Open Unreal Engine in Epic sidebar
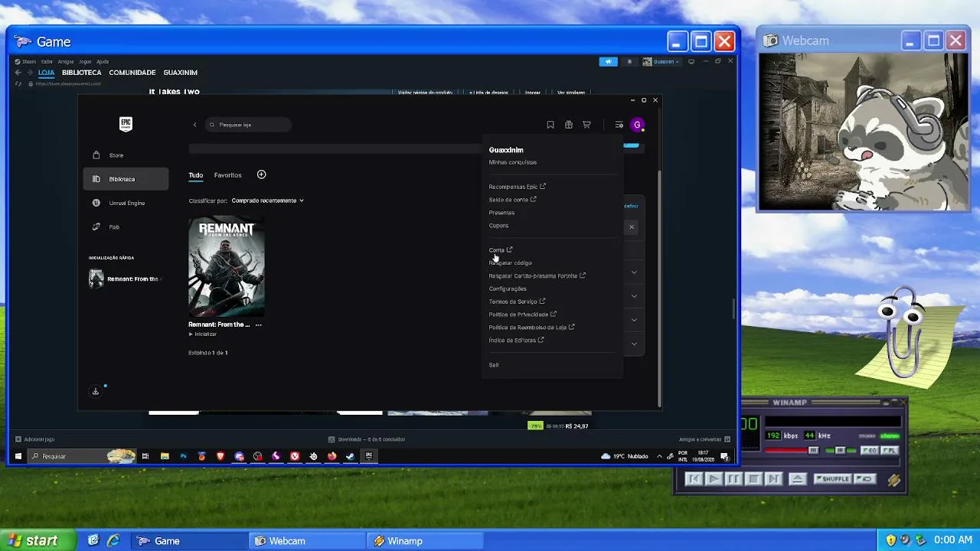 tap(126, 203)
